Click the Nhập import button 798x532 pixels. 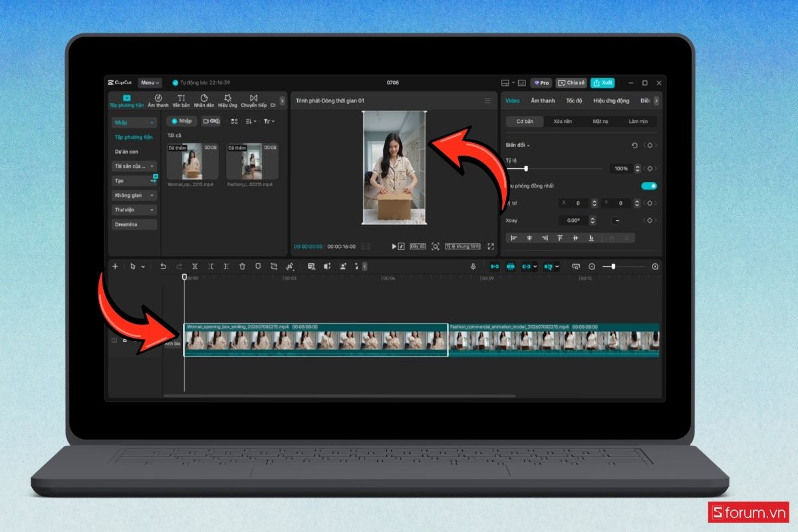182,121
